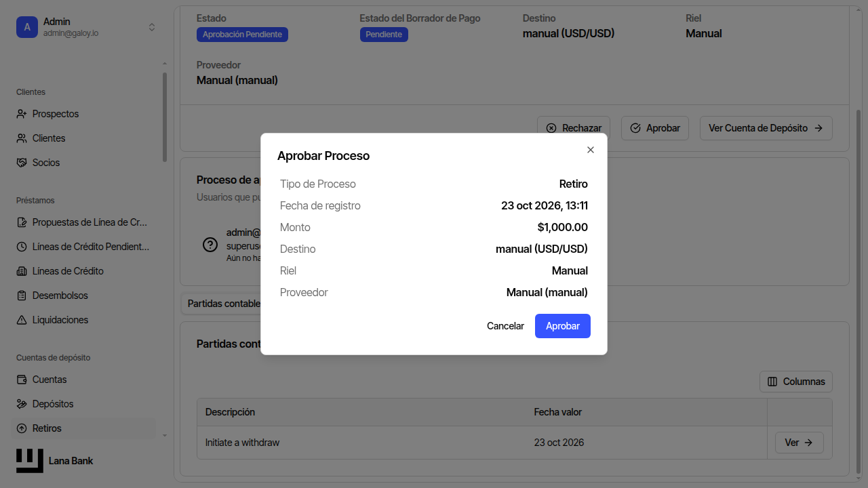Image resolution: width=868 pixels, height=488 pixels.
Task: Click Cancelar in the dialog
Action: pos(505,326)
